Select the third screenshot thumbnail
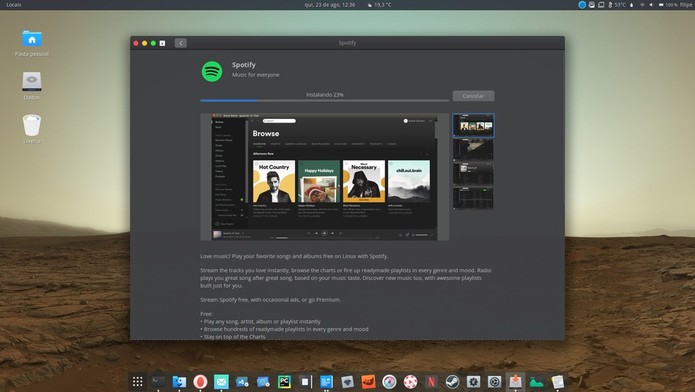The width and height of the screenshot is (695, 392). click(x=473, y=173)
